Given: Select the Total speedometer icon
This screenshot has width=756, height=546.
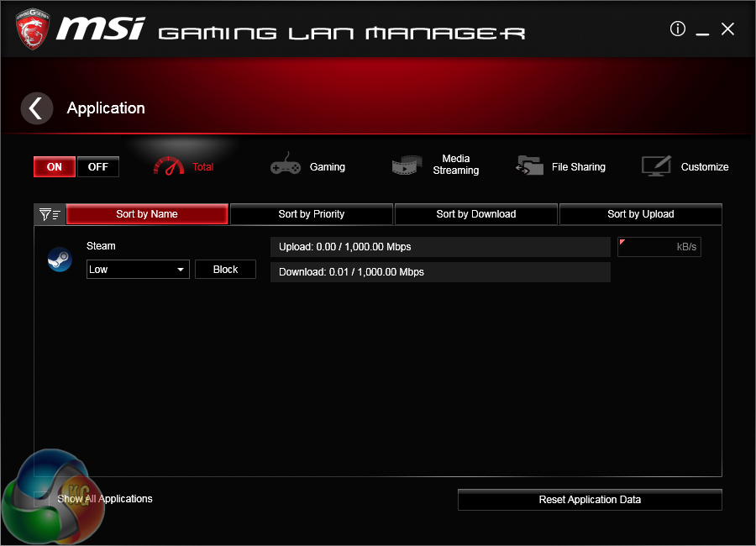Looking at the screenshot, I should 169,166.
